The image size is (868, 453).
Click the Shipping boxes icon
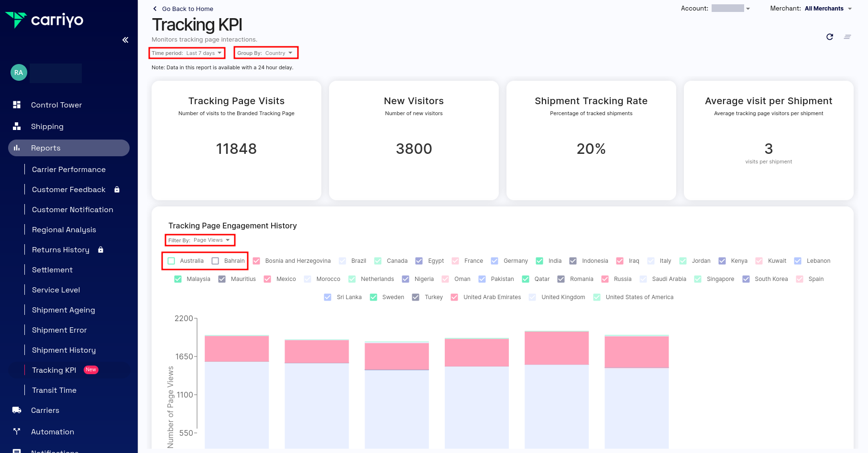pos(17,126)
